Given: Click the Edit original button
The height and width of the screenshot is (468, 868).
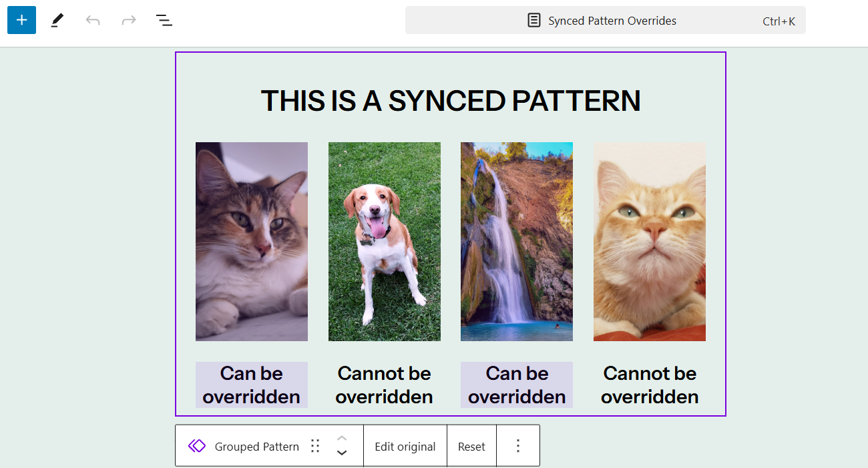Looking at the screenshot, I should pos(405,447).
